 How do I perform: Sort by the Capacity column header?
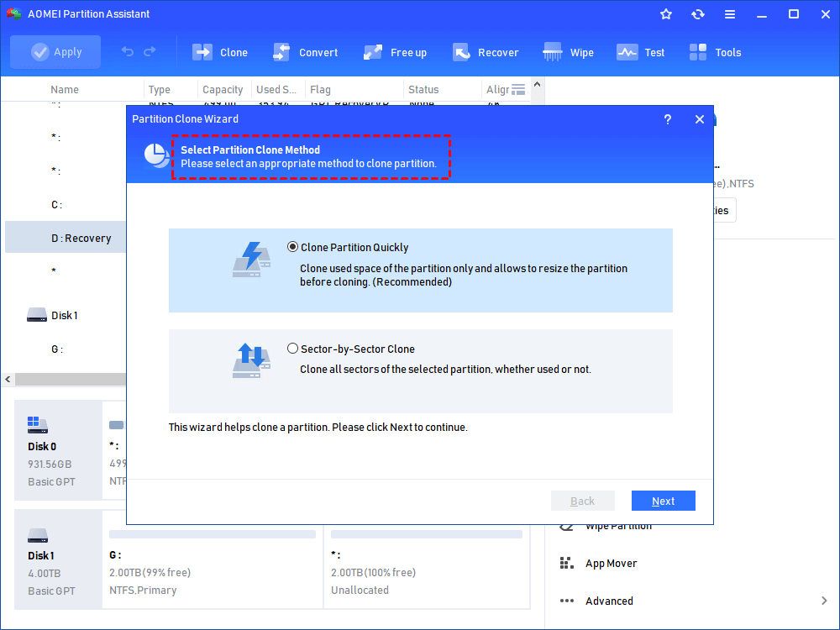pyautogui.click(x=223, y=90)
